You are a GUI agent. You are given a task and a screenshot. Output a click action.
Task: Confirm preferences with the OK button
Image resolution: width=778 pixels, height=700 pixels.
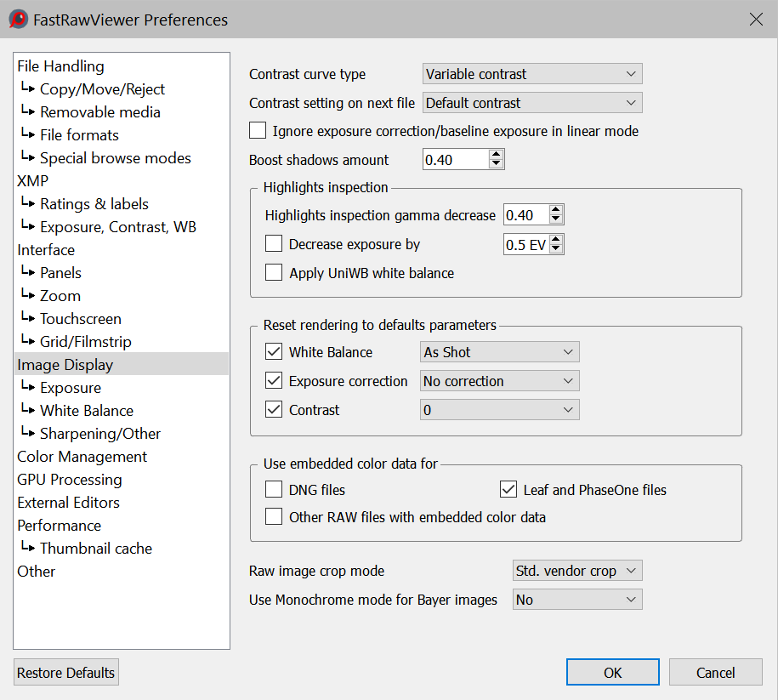pos(613,673)
